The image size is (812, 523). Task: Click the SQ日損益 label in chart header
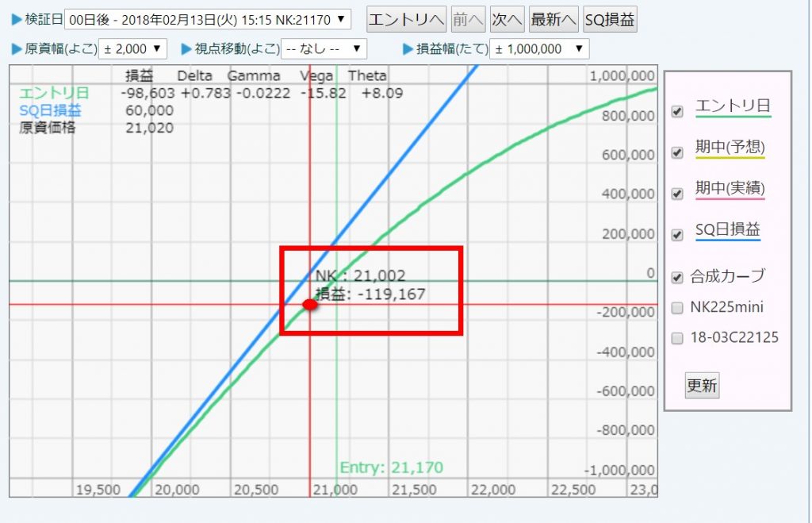[x=50, y=110]
